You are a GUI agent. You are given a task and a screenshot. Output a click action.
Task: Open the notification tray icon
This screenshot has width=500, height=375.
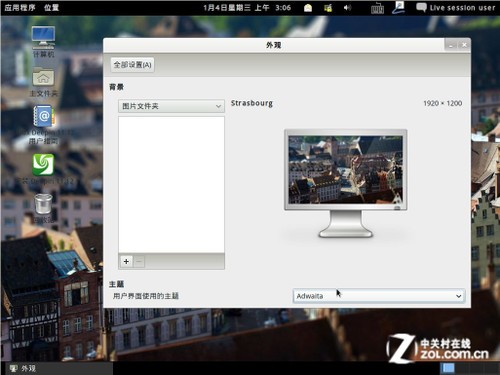[x=308, y=8]
